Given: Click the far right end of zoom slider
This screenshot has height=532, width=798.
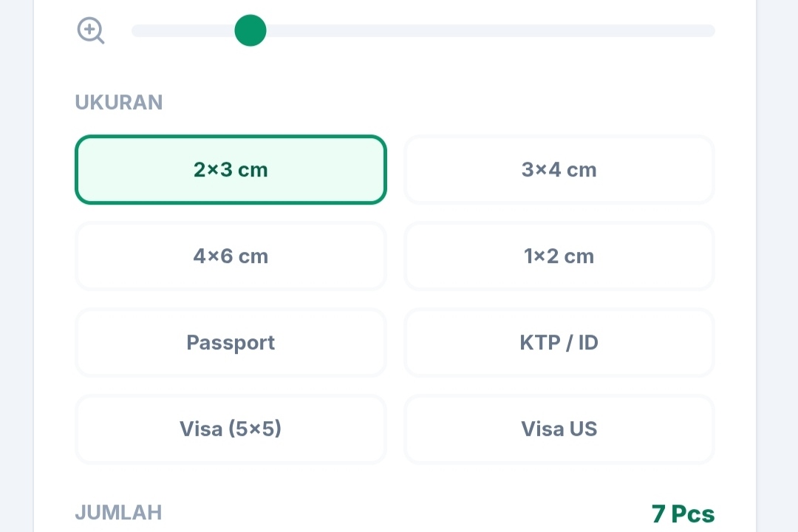Looking at the screenshot, I should [709, 31].
